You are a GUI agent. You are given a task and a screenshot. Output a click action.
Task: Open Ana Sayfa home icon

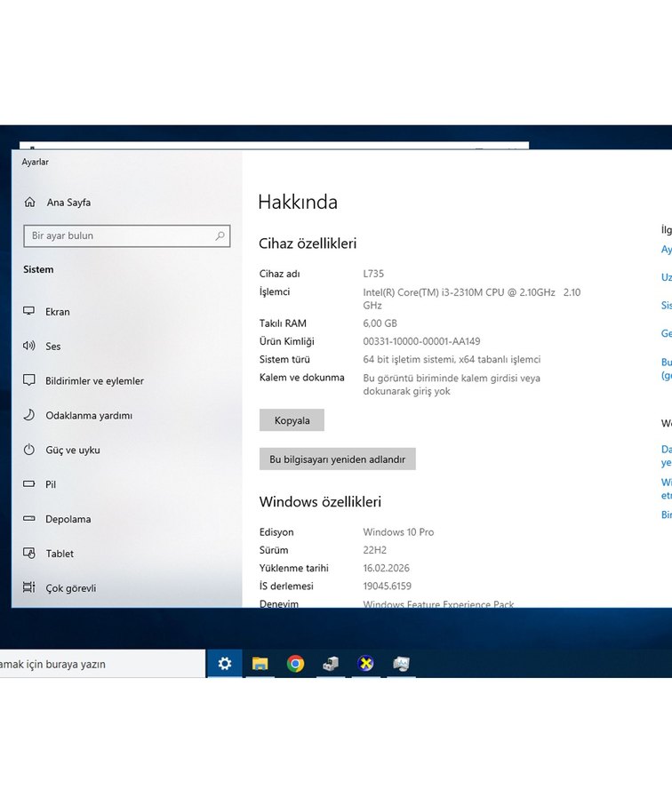click(x=30, y=202)
